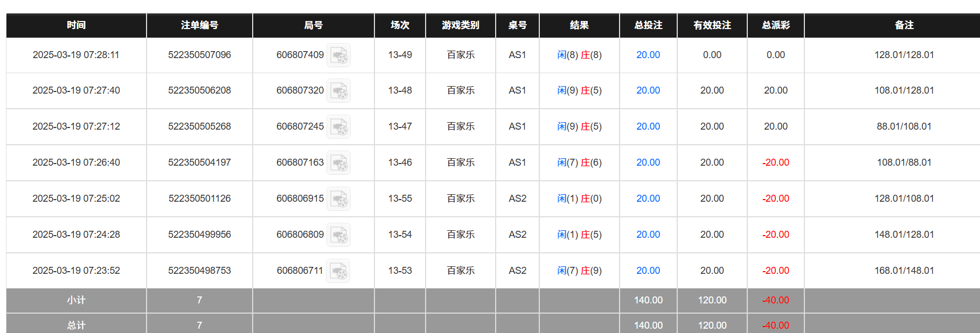Click the 结果 column header
This screenshot has height=333, width=980.
pos(579,25)
